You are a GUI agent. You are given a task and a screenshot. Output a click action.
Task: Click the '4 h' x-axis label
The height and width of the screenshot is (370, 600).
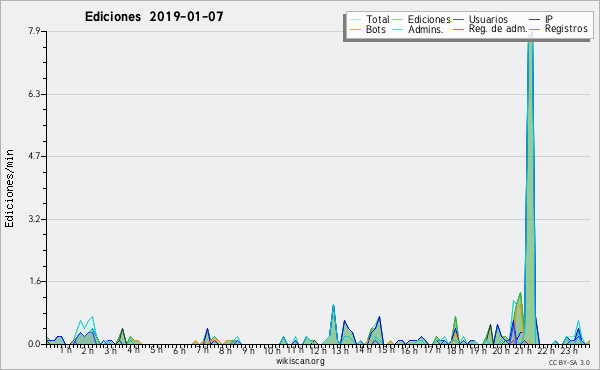pyautogui.click(x=133, y=350)
